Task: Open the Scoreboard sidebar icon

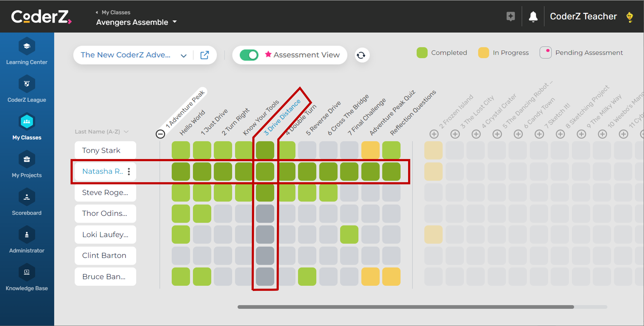Action: 27,197
